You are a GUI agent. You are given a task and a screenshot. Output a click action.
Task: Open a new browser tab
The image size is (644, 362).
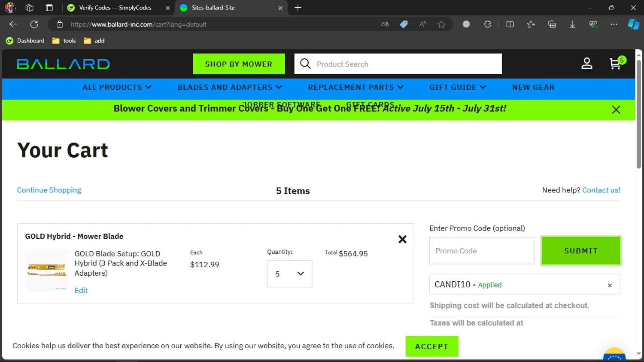point(298,8)
